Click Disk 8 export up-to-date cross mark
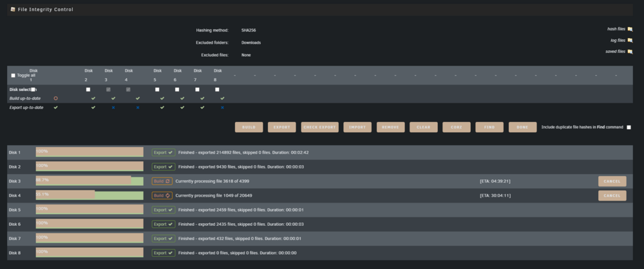Screen dimensions: 644x269 point(222,107)
